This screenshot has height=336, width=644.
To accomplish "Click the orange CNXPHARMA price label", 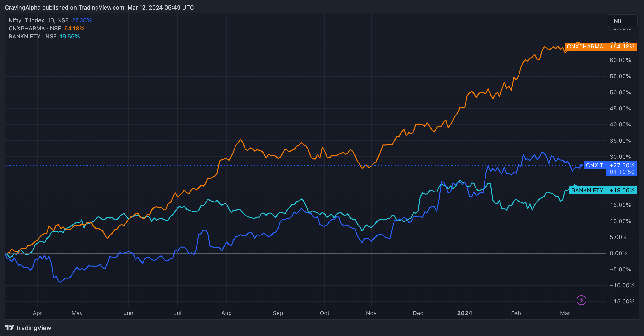I will 585,47.
